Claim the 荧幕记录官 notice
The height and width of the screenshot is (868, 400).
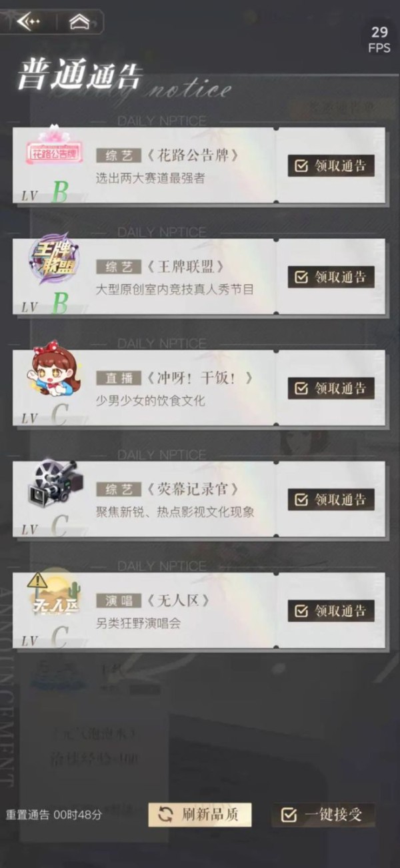click(x=331, y=500)
